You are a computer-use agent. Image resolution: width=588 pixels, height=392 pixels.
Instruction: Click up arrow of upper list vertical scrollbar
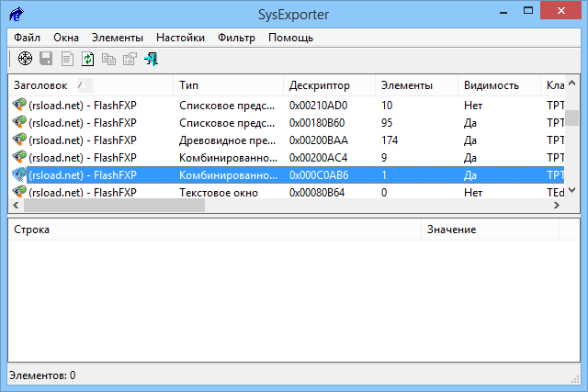(x=571, y=84)
